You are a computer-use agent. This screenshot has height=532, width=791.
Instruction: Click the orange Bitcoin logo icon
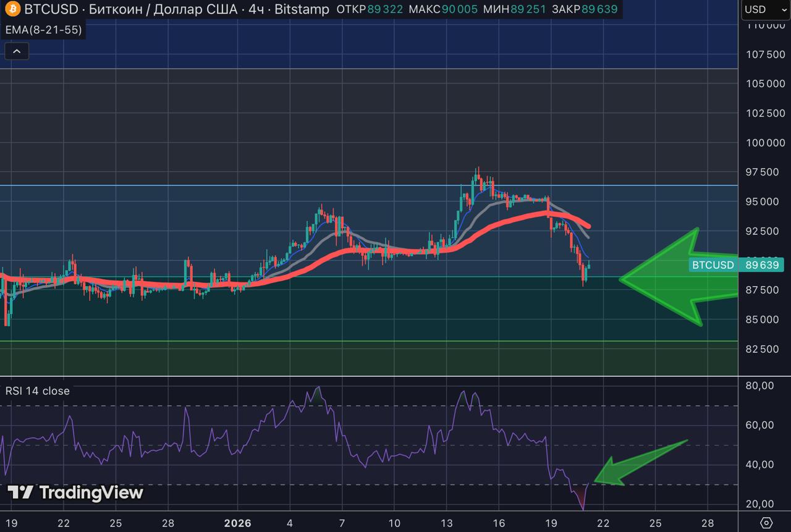click(14, 9)
